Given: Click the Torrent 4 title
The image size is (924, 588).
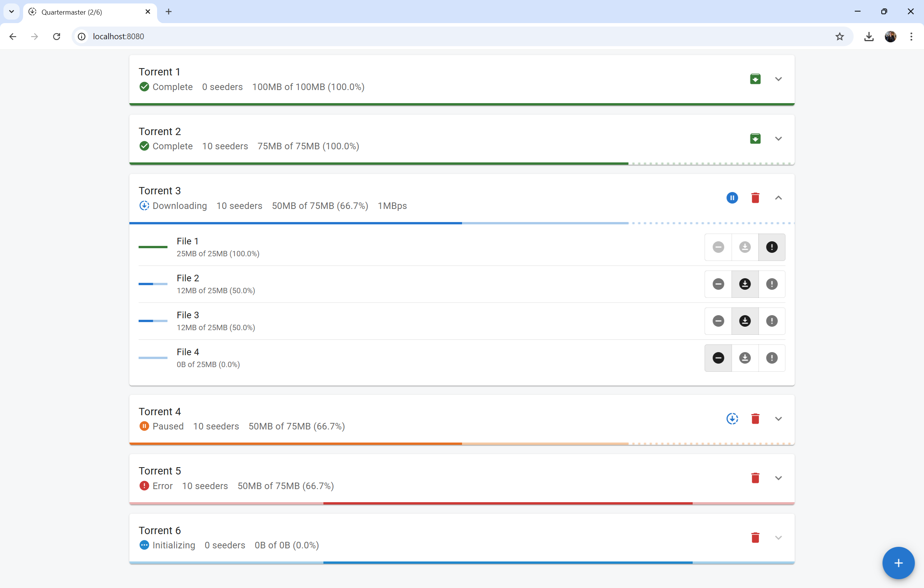Looking at the screenshot, I should [159, 412].
